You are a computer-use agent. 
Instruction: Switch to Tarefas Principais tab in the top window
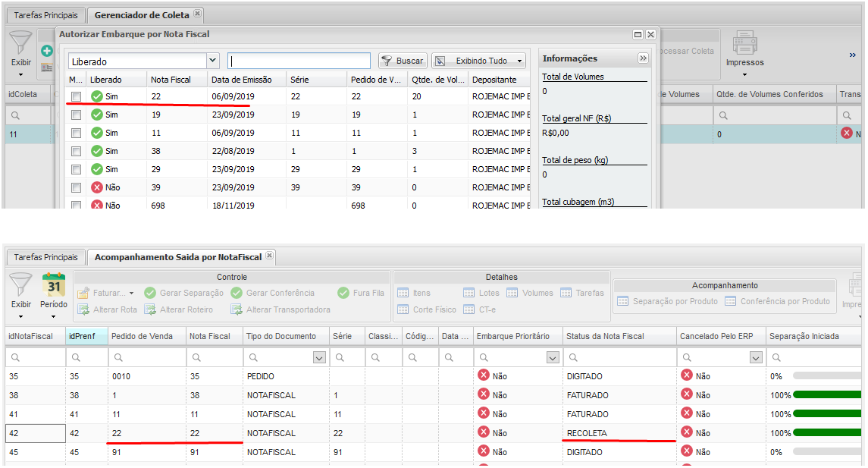click(x=45, y=15)
